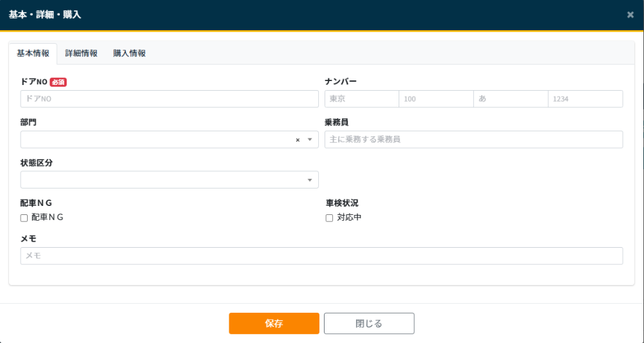Click the 100 class number field

437,99
